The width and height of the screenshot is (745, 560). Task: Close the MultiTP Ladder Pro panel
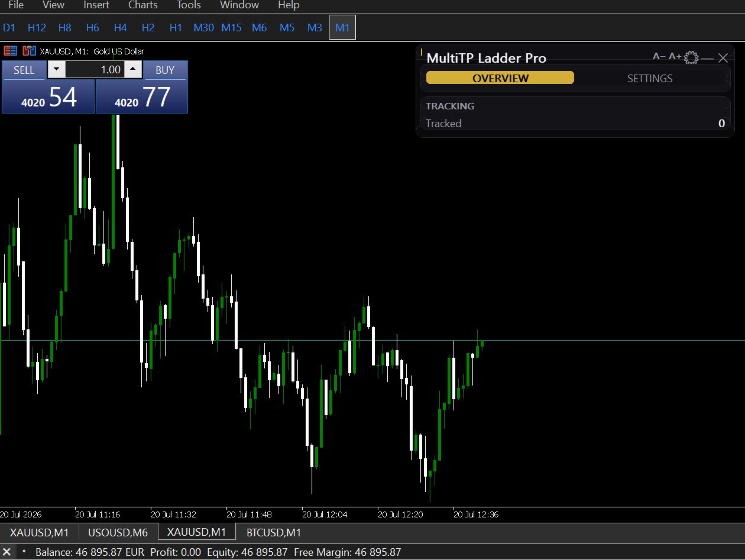(723, 58)
